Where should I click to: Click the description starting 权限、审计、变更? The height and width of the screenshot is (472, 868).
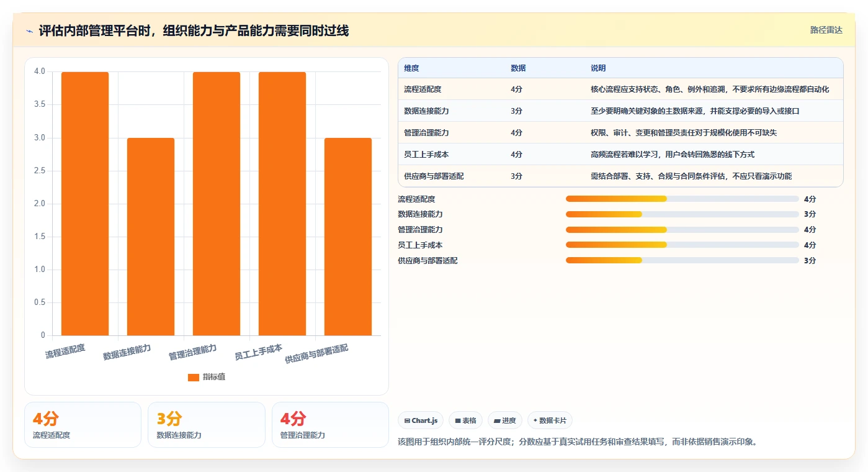pos(684,133)
